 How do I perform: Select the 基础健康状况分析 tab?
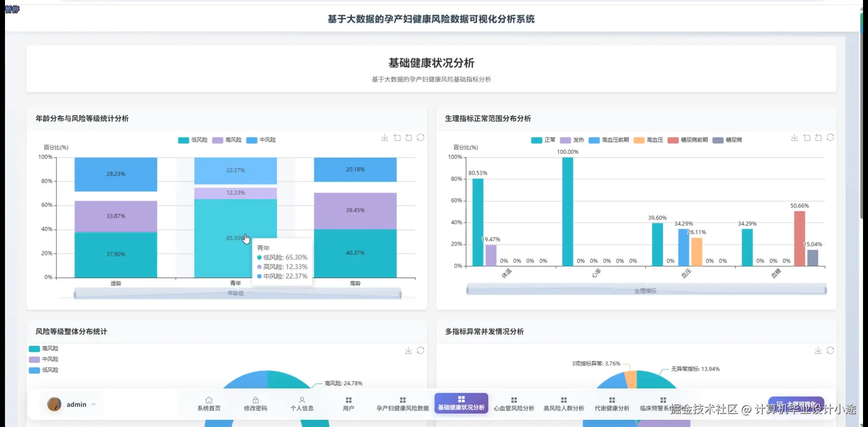click(461, 403)
